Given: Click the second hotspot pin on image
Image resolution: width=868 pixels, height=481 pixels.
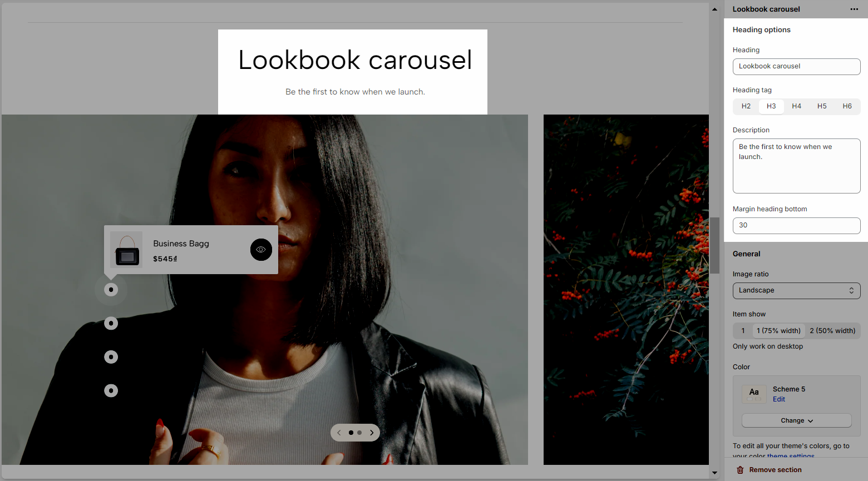Looking at the screenshot, I should click(111, 324).
